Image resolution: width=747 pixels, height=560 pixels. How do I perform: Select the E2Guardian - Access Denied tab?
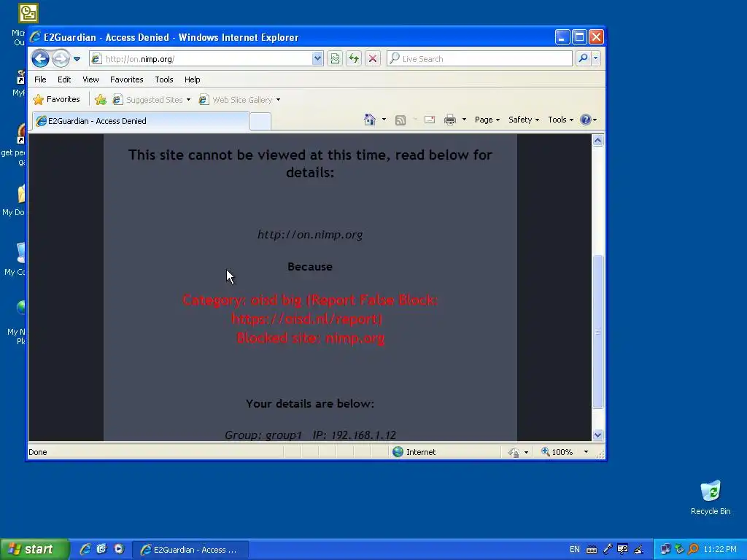(x=141, y=121)
